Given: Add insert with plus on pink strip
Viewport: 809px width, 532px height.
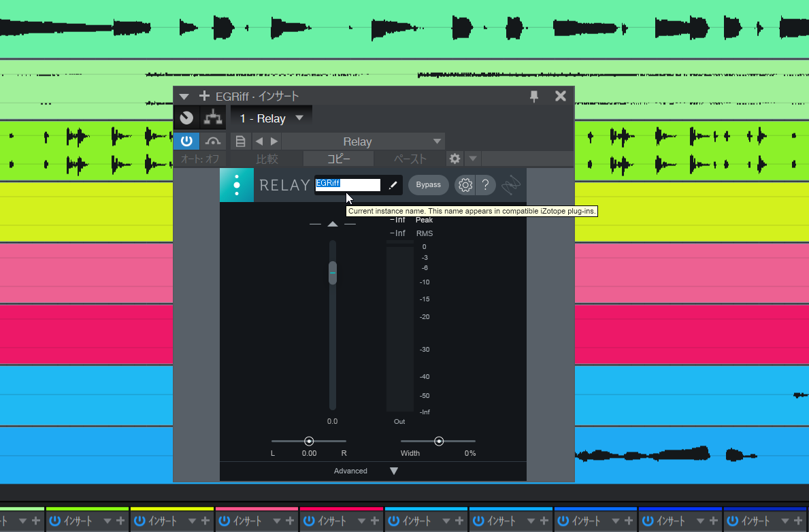Looking at the screenshot, I should [290, 520].
